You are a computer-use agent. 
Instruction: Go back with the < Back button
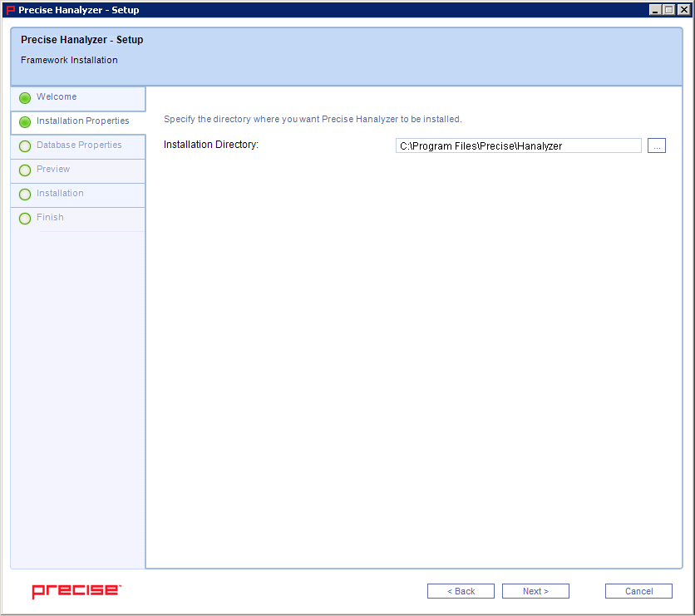point(461,591)
